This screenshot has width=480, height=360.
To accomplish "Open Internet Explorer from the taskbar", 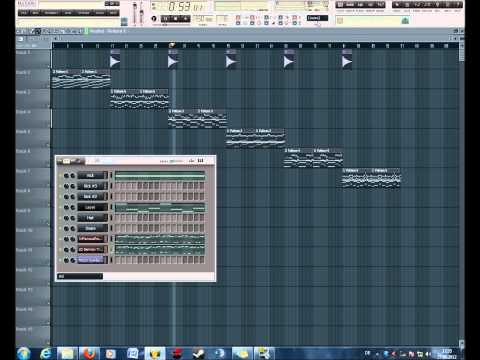I will click(46, 353).
